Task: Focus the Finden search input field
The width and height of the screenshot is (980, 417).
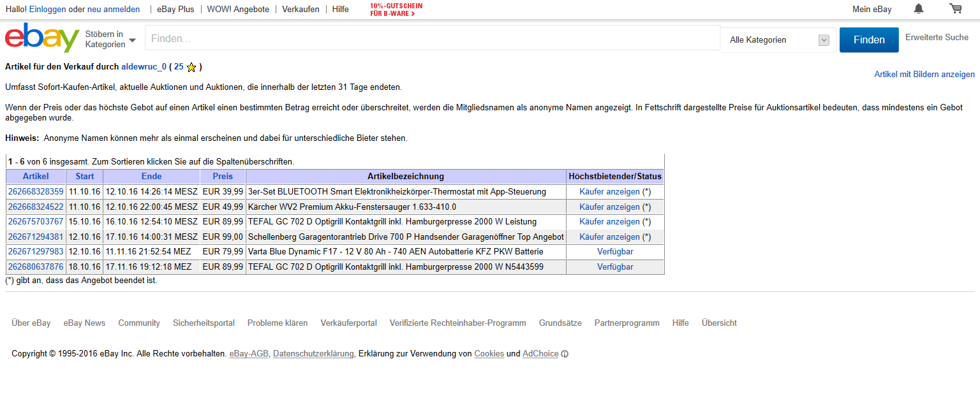Action: pos(433,38)
